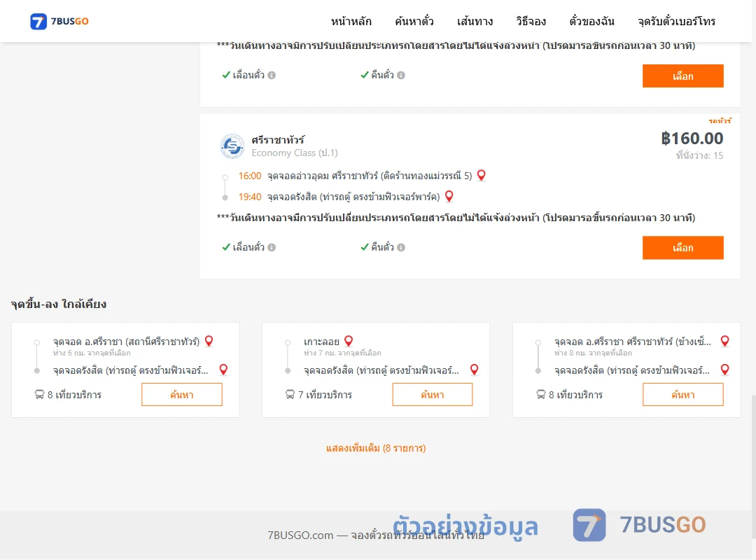
Task: Click the 16:00 departure time
Action: 250,176
